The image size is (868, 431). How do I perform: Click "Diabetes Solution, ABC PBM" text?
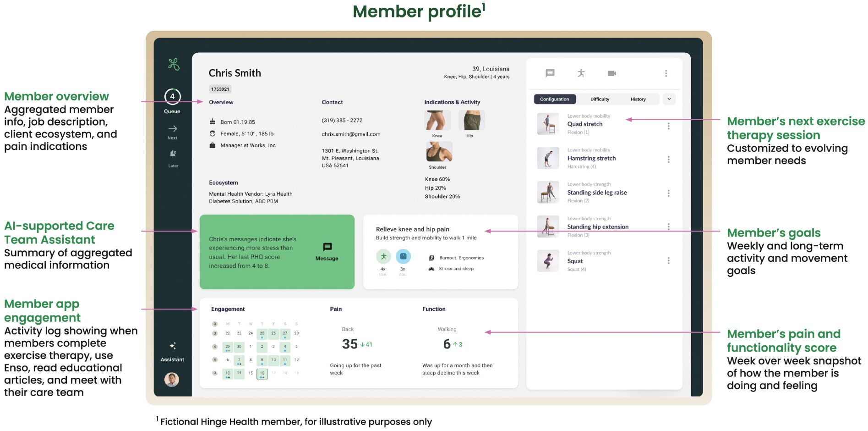[x=243, y=201]
